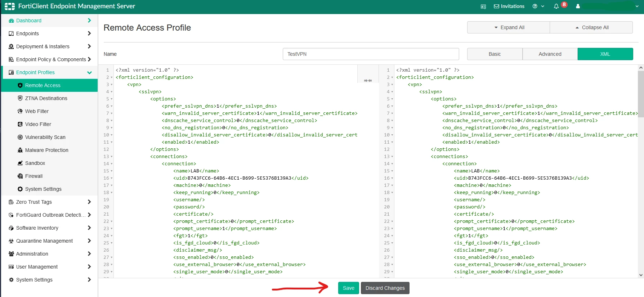The width and height of the screenshot is (644, 297).
Task: Click the Name field containing TestVPN
Action: click(371, 54)
